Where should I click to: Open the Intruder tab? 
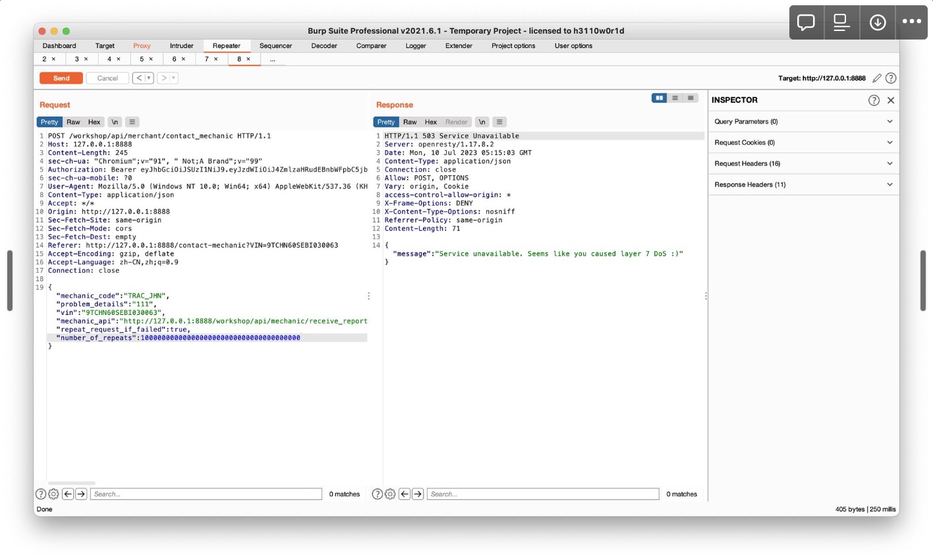click(x=182, y=46)
